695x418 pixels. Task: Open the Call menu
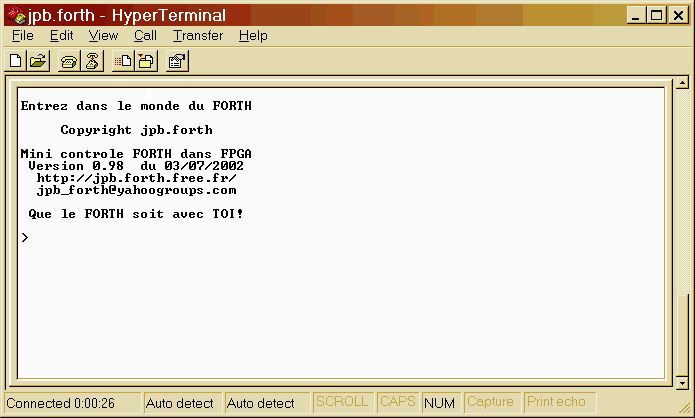point(145,35)
